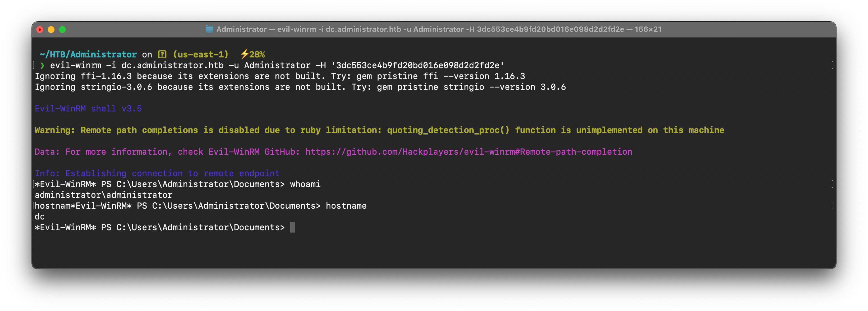Click the yellow minimize window button
Viewport: 868px width, 311px height.
51,30
